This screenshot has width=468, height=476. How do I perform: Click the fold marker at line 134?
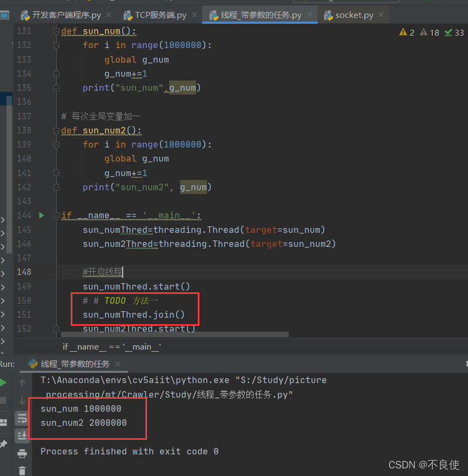[56, 74]
